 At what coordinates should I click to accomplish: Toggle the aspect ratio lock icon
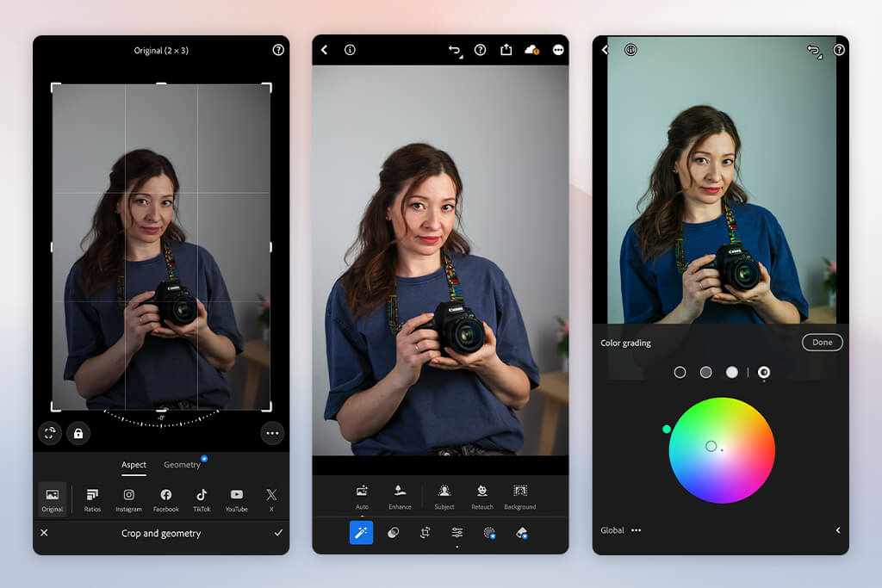click(x=78, y=433)
